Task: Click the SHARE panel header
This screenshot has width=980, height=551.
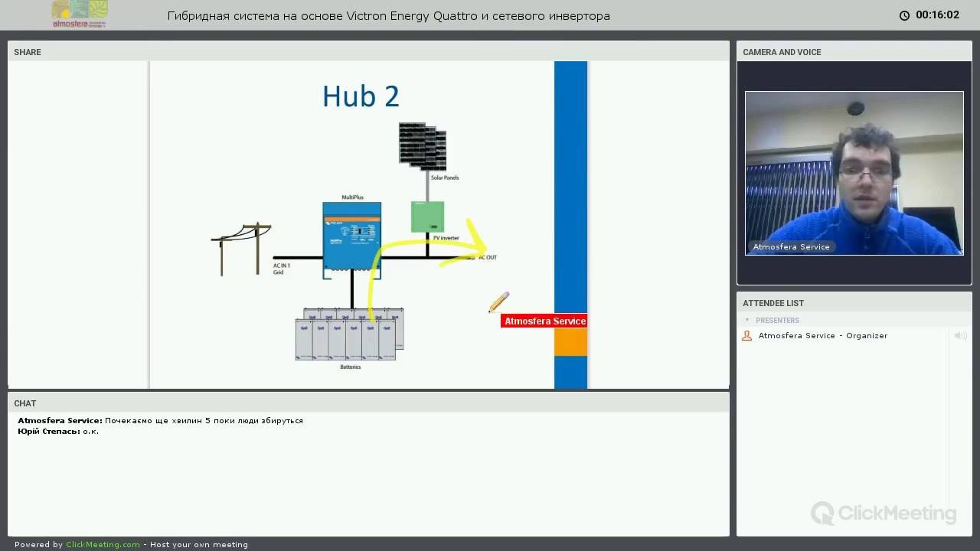Action: click(368, 52)
